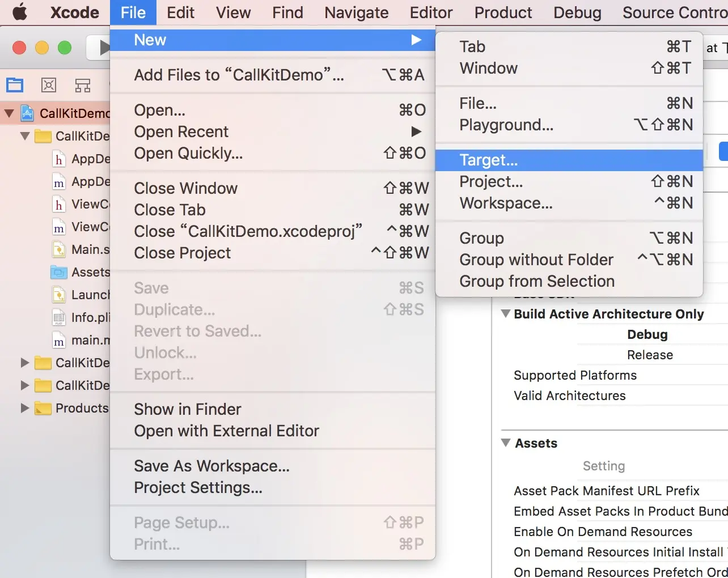This screenshot has width=728, height=578.
Task: Choose Open... from File menu
Action: click(x=272, y=110)
